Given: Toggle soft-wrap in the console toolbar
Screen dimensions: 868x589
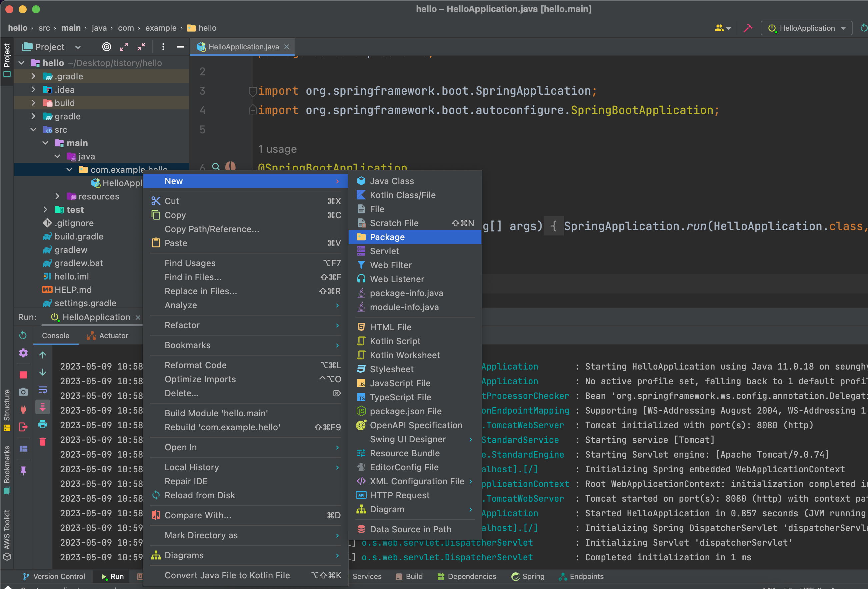Looking at the screenshot, I should click(x=43, y=390).
